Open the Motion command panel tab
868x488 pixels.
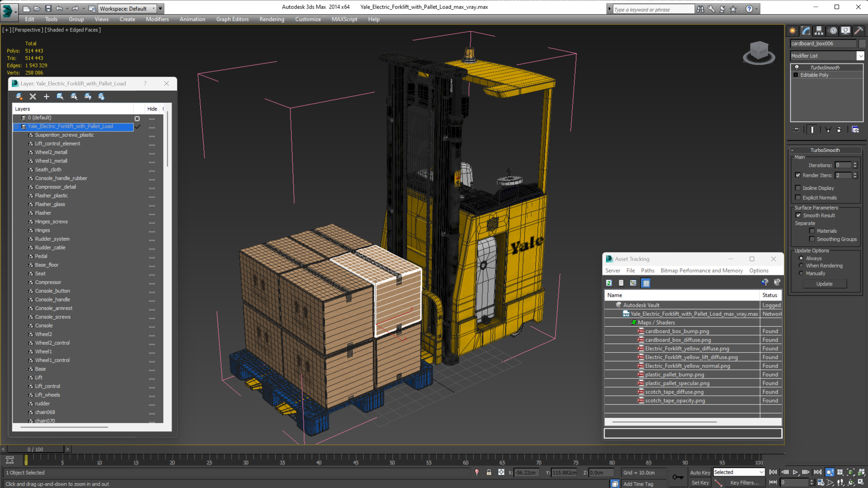(x=833, y=31)
